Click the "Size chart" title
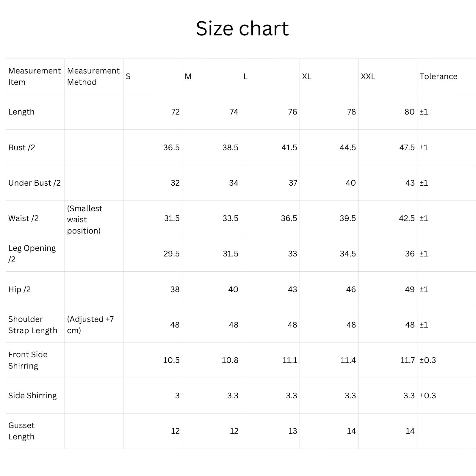This screenshot has width=476, height=476. 242,29
